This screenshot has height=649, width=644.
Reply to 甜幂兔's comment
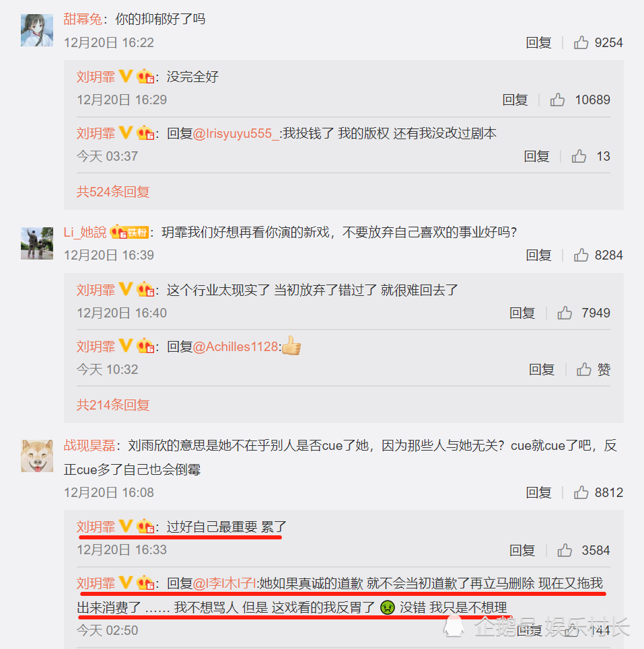click(538, 42)
